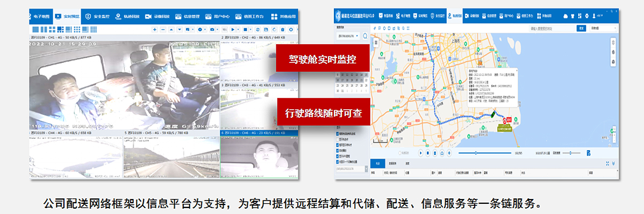Select 实时预览 tab in left window
This screenshot has height=214, width=644.
(x=67, y=17)
